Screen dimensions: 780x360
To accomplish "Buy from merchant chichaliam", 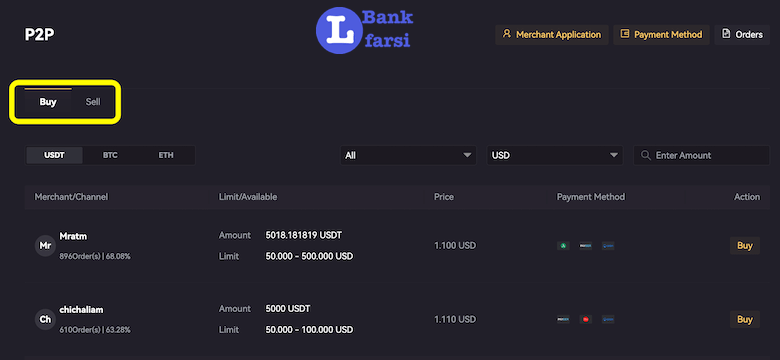I will [x=745, y=319].
